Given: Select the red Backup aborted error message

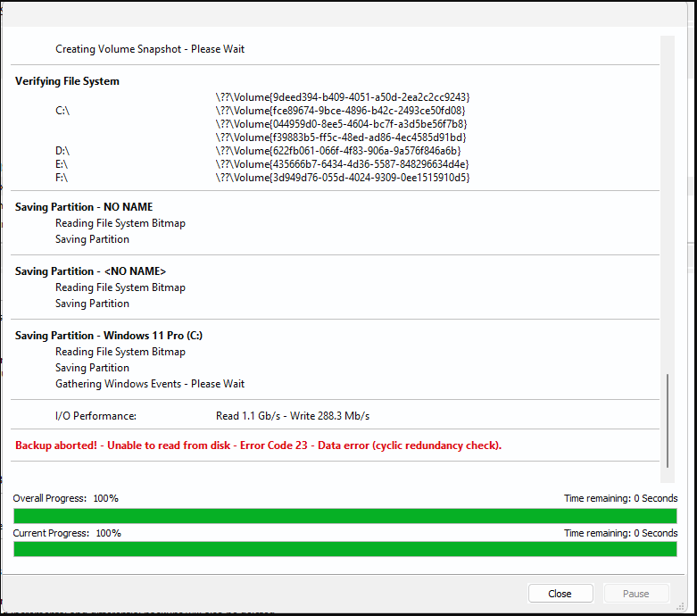Looking at the screenshot, I should click(258, 445).
